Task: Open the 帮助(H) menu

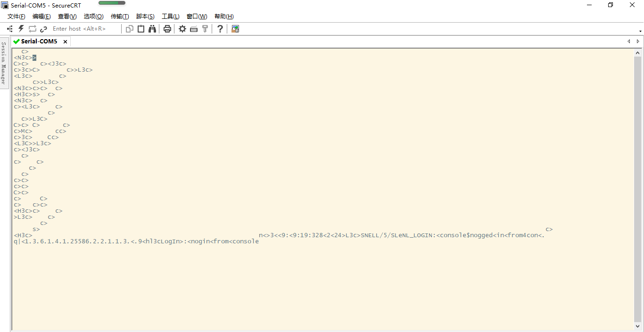Action: click(224, 17)
